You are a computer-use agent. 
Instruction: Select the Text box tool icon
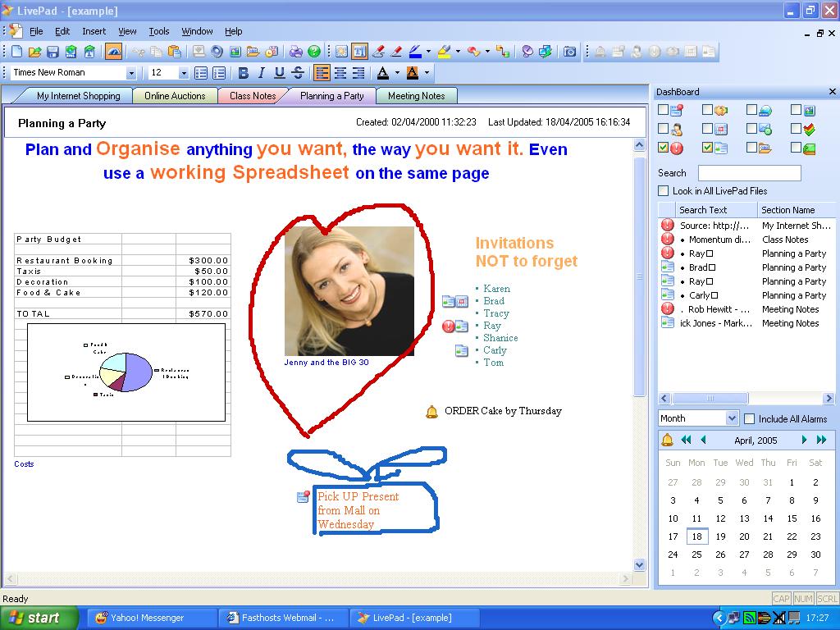[360, 52]
